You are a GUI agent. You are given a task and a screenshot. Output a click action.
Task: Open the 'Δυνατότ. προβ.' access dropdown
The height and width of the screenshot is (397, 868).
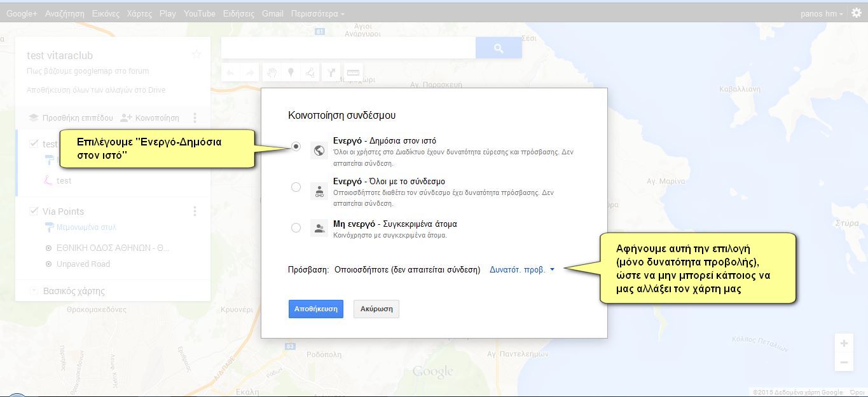click(x=521, y=269)
